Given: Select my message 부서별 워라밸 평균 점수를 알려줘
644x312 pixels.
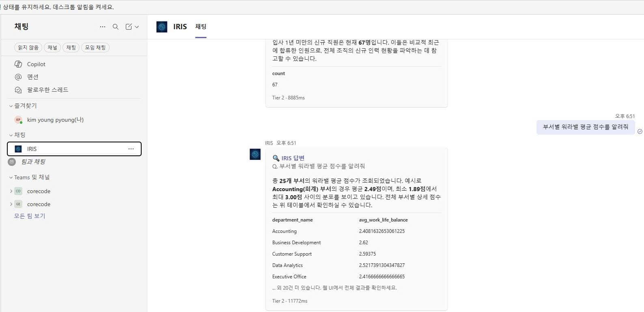Looking at the screenshot, I should point(586,127).
